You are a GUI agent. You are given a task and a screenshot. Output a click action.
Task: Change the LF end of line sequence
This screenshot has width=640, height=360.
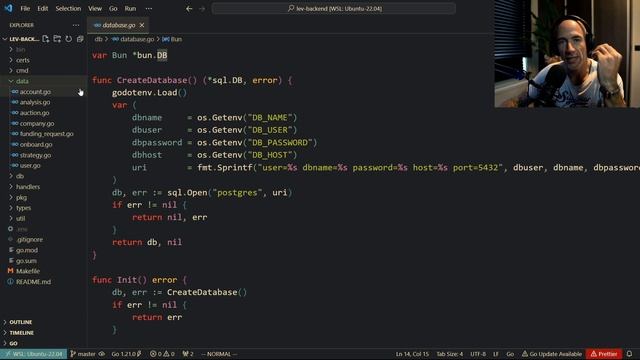496,354
